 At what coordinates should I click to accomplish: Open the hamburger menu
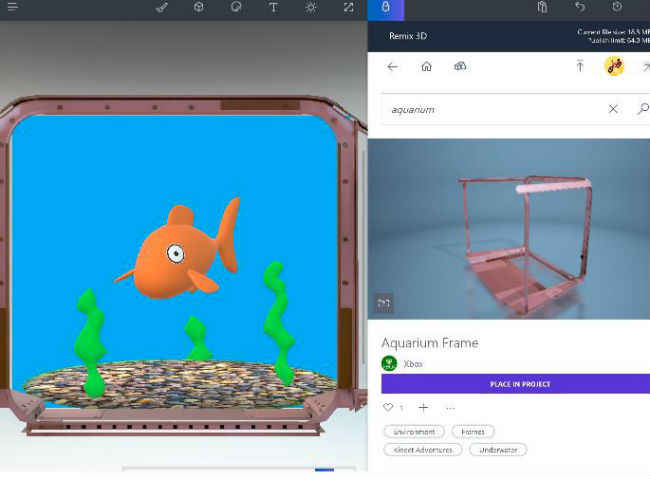pos(13,7)
